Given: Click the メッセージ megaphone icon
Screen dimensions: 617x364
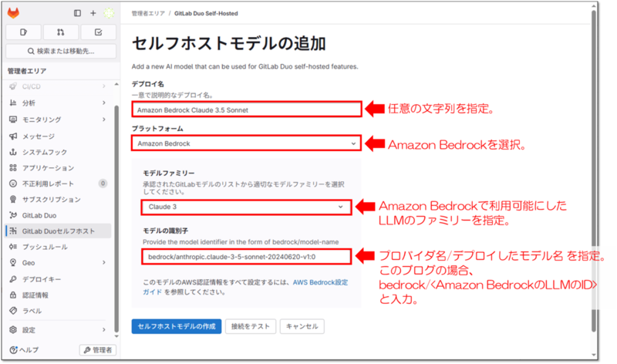Looking at the screenshot, I should 13,136.
